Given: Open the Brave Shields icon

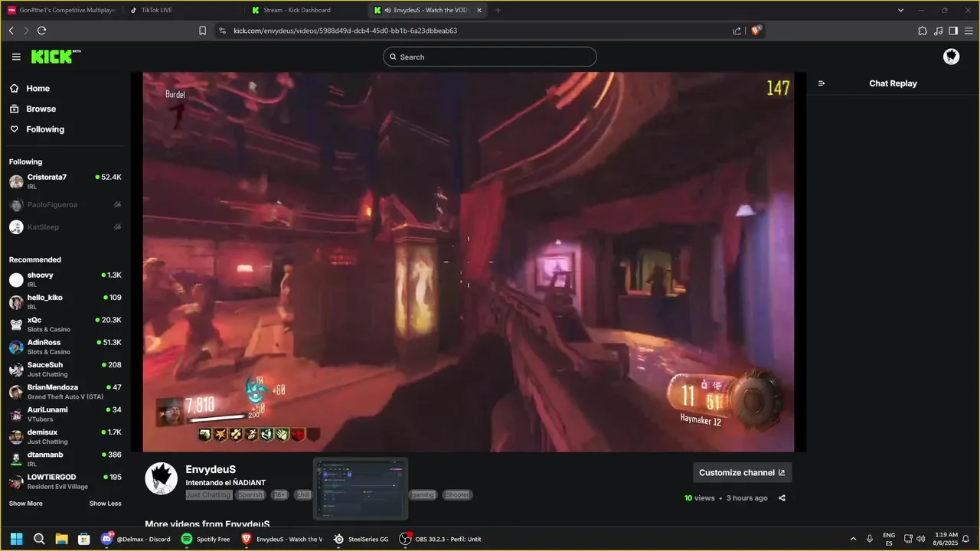Looking at the screenshot, I should pyautogui.click(x=756, y=31).
